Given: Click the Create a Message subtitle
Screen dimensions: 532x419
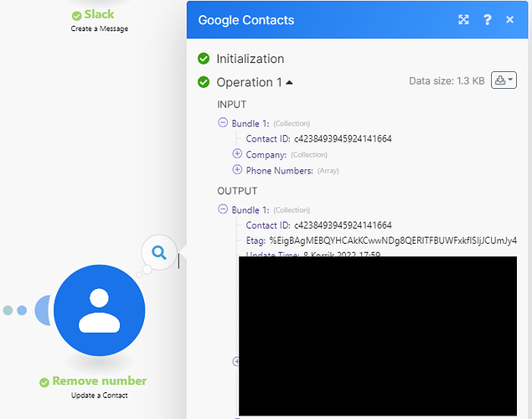Looking at the screenshot, I should coord(100,28).
